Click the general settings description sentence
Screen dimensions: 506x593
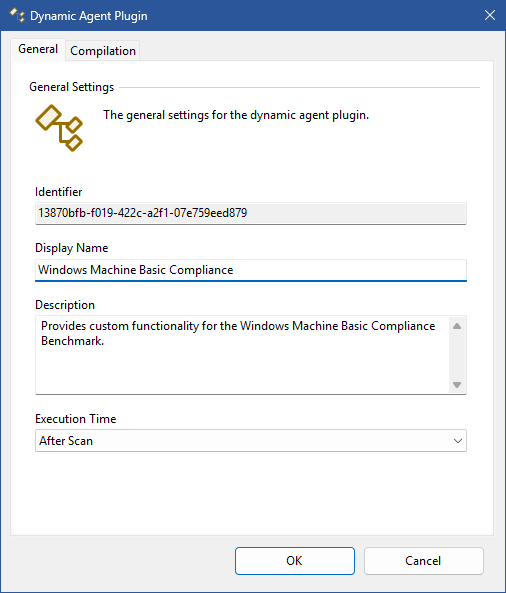point(236,115)
